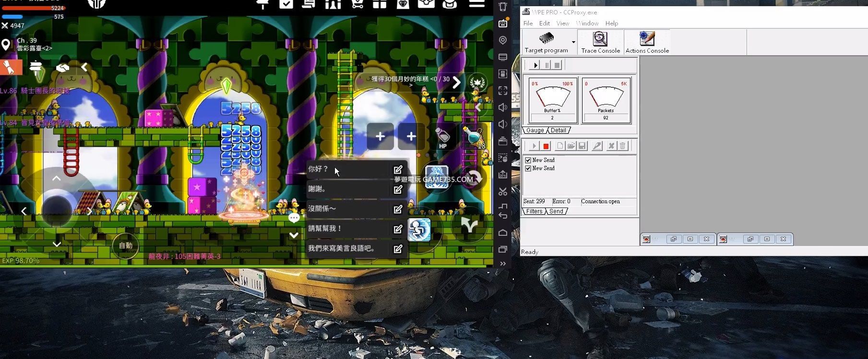The image size is (868, 359).
Task: Select the 你好？ quick chat phrase
Action: point(345,169)
